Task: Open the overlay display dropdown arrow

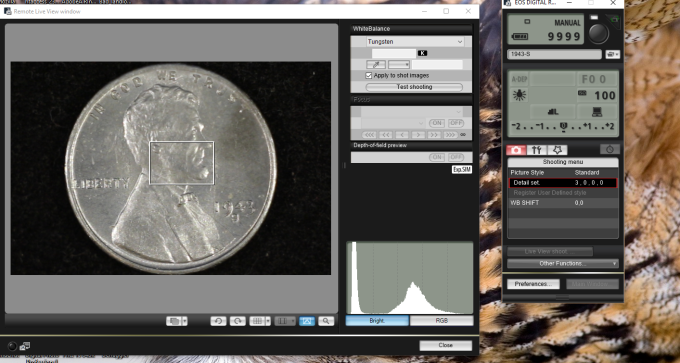Action: pyautogui.click(x=185, y=321)
